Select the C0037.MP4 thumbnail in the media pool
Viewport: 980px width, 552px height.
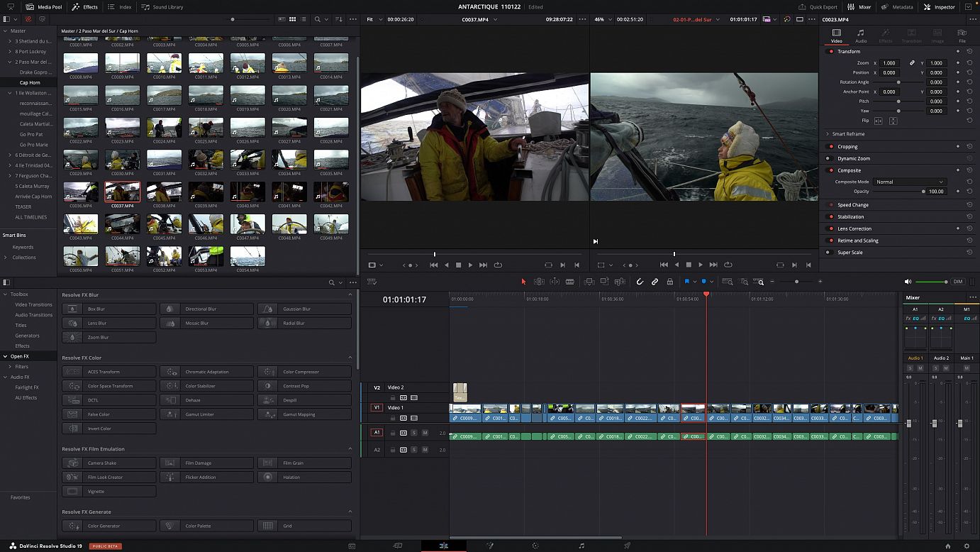click(x=122, y=191)
